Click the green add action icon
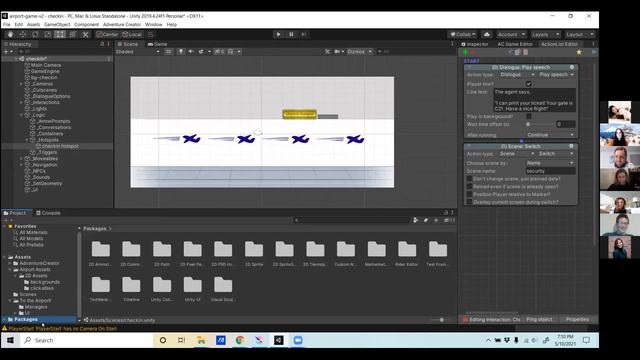Image resolution: width=640 pixels, height=360 pixels. [466, 52]
